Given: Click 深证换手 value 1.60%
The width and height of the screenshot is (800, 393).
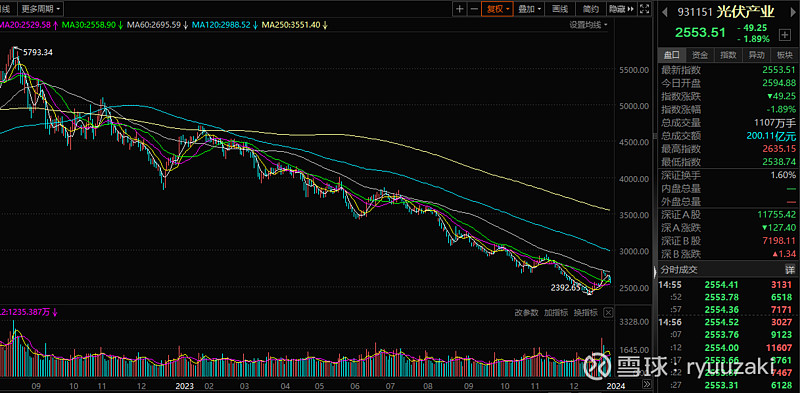Looking at the screenshot, I should [x=783, y=176].
